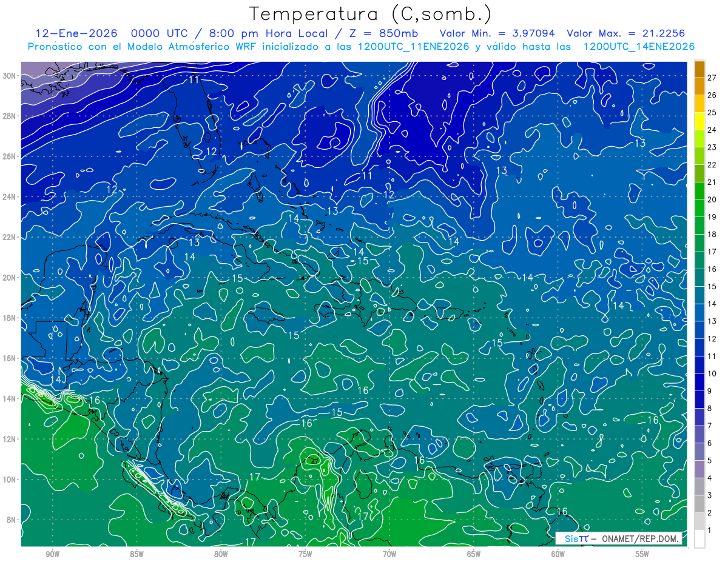Click the 85W longitude axis label
728x562 pixels.
coord(136,554)
